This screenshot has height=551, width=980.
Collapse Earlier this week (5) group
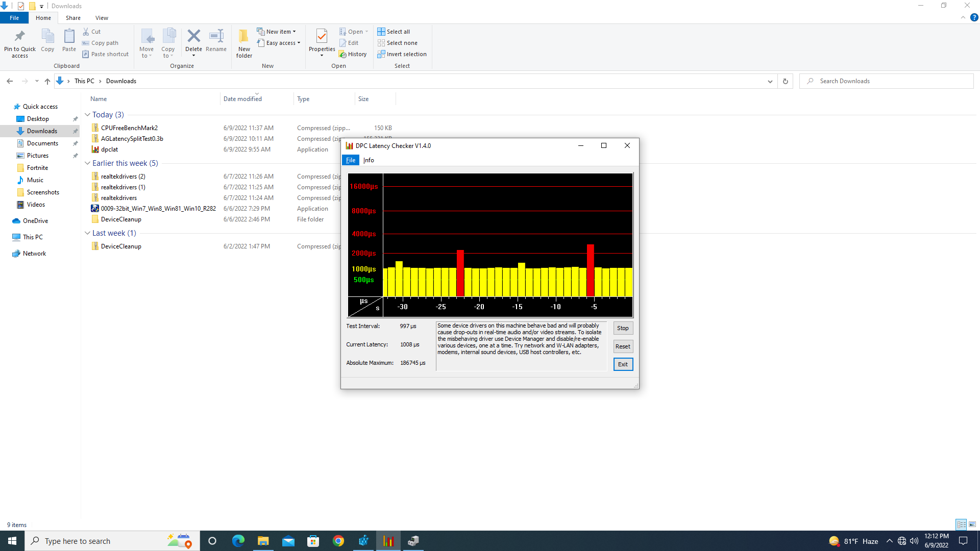[87, 163]
